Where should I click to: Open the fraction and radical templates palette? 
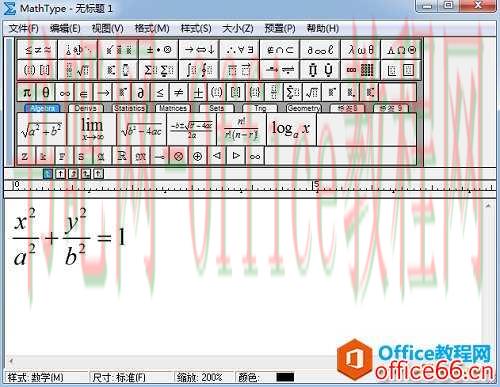pos(78,70)
